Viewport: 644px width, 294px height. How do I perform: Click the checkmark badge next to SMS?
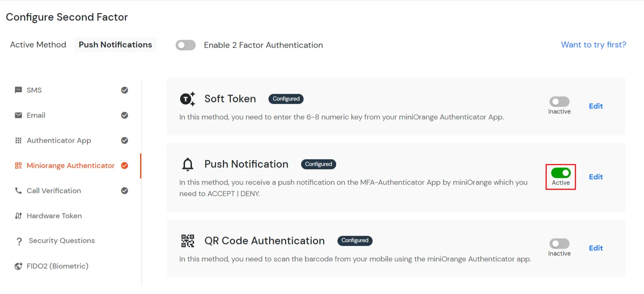click(x=124, y=90)
